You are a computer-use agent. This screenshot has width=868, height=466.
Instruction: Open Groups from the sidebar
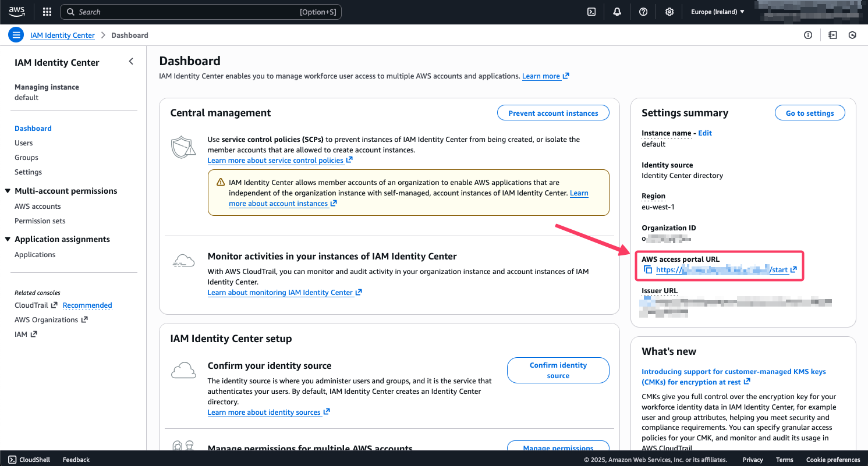coord(26,157)
